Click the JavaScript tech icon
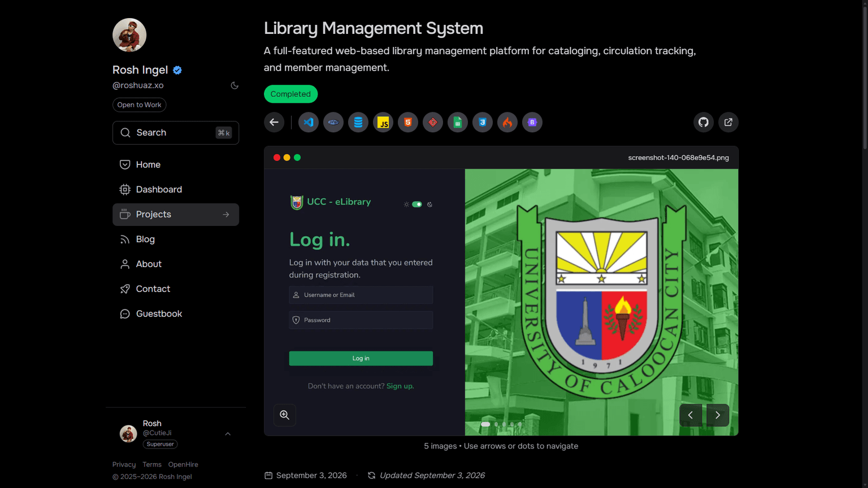 click(383, 122)
